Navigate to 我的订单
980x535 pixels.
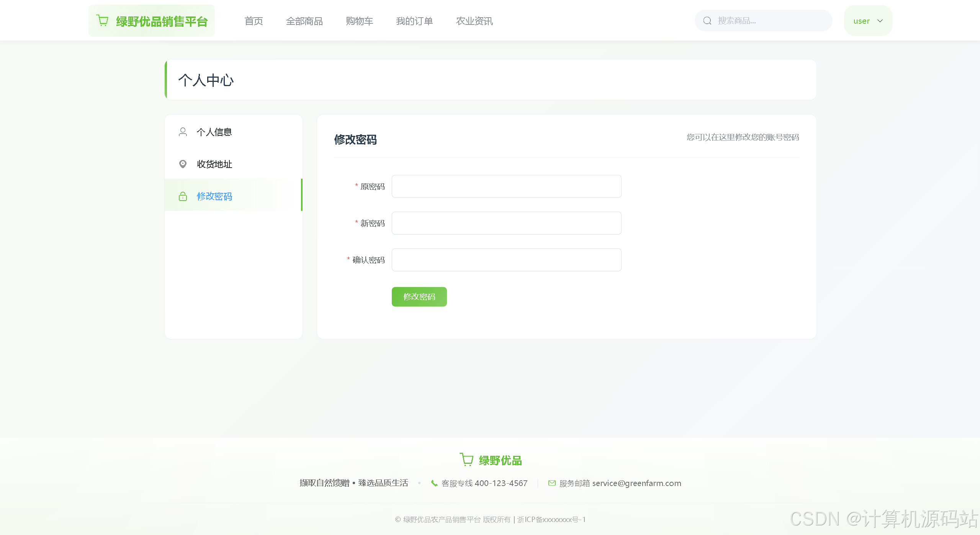pyautogui.click(x=414, y=21)
